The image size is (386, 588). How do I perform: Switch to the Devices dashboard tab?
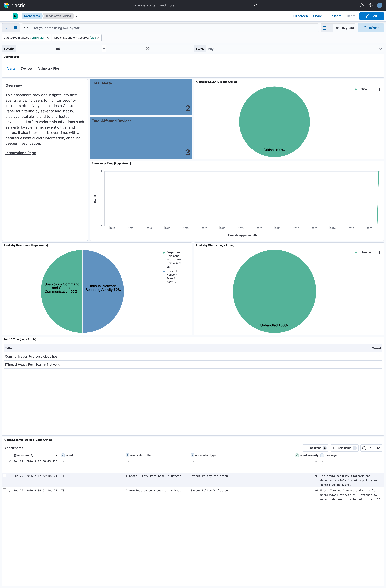coord(27,68)
